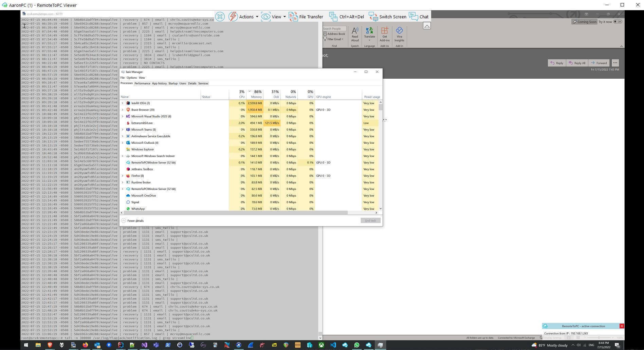Click the Actions lightning bolt icon
This screenshot has width=644, height=350.
pyautogui.click(x=233, y=16)
